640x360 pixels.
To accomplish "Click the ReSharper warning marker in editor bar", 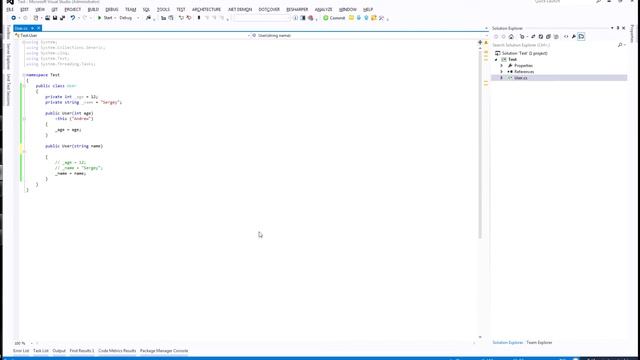I will coord(486,42).
